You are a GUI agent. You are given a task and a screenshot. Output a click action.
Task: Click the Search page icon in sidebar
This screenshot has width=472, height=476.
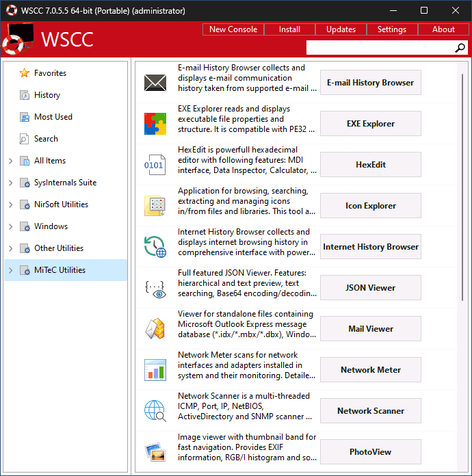coord(25,139)
